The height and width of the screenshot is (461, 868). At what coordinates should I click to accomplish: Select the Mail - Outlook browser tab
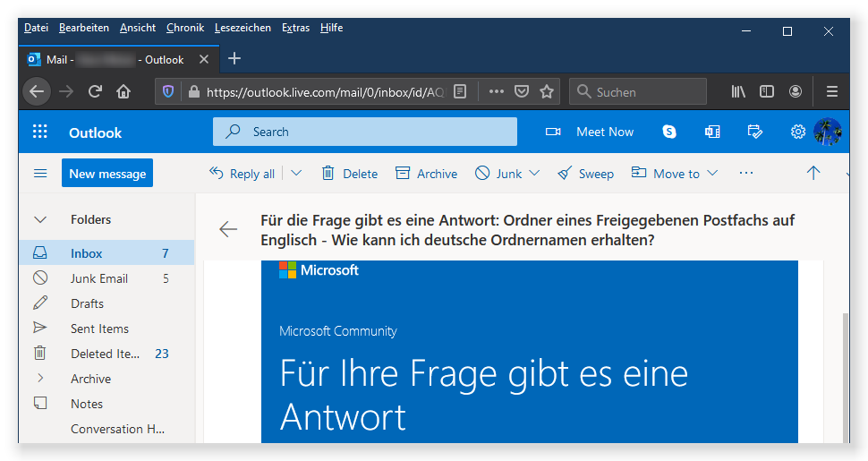[x=119, y=59]
